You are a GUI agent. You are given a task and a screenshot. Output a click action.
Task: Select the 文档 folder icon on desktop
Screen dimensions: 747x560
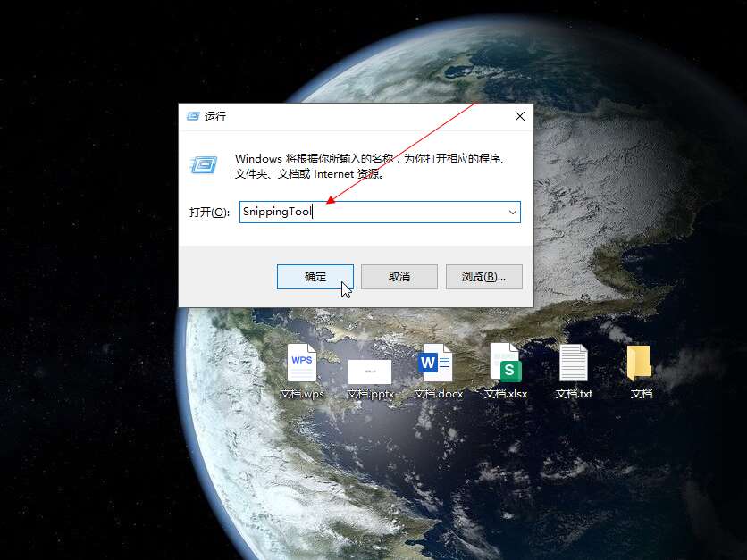640,363
